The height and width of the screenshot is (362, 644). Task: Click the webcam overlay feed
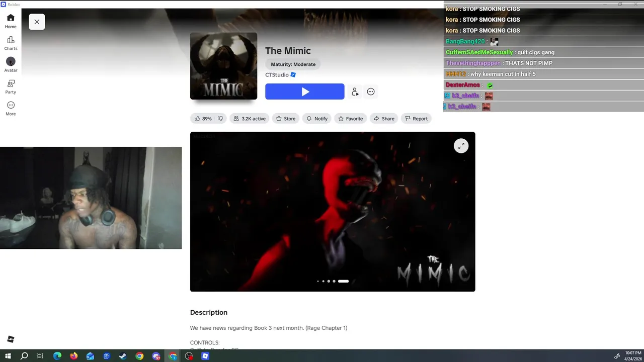point(91,198)
